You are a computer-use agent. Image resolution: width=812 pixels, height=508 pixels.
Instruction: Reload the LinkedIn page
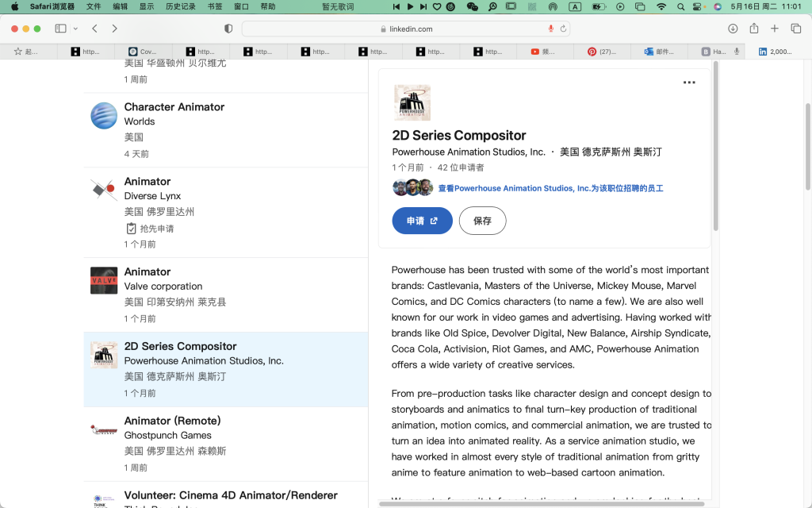(563, 29)
